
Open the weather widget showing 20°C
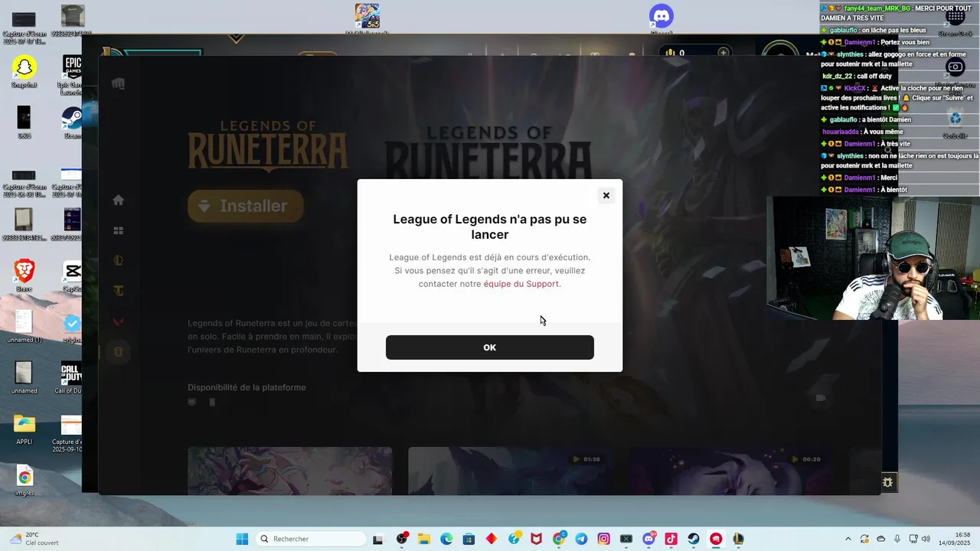click(x=33, y=539)
